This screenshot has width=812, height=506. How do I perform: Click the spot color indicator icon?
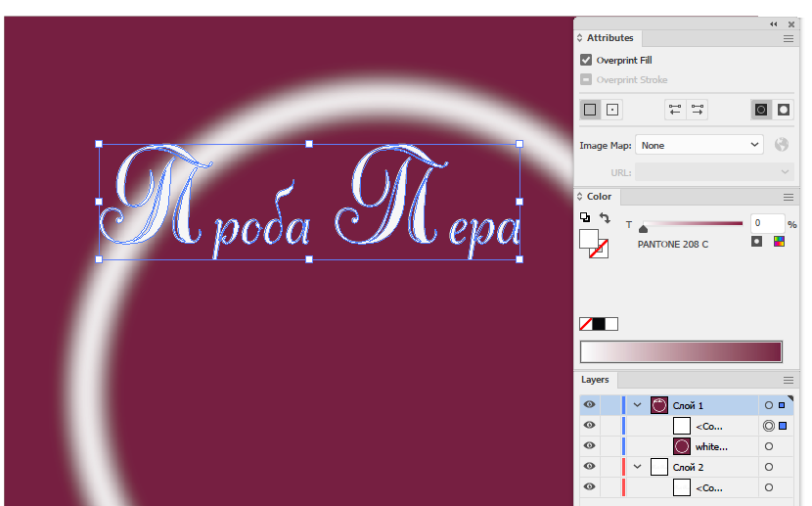(756, 242)
